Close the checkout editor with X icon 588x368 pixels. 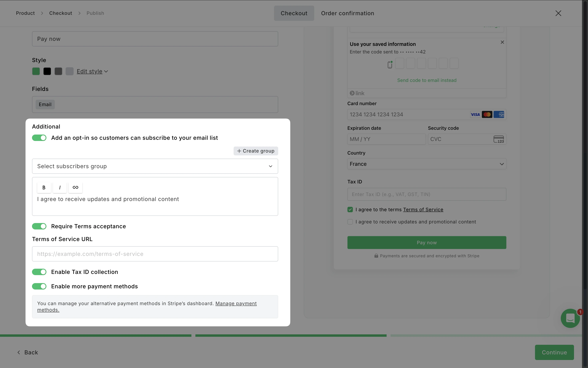(558, 13)
